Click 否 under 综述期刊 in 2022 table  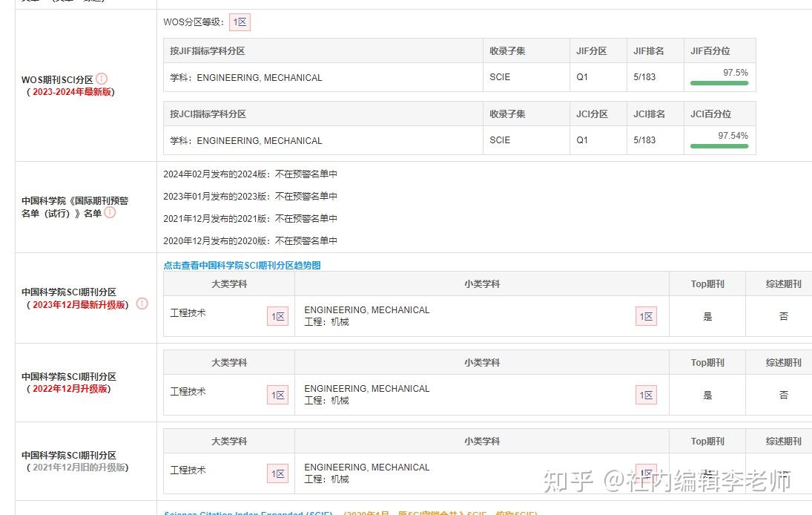783,394
